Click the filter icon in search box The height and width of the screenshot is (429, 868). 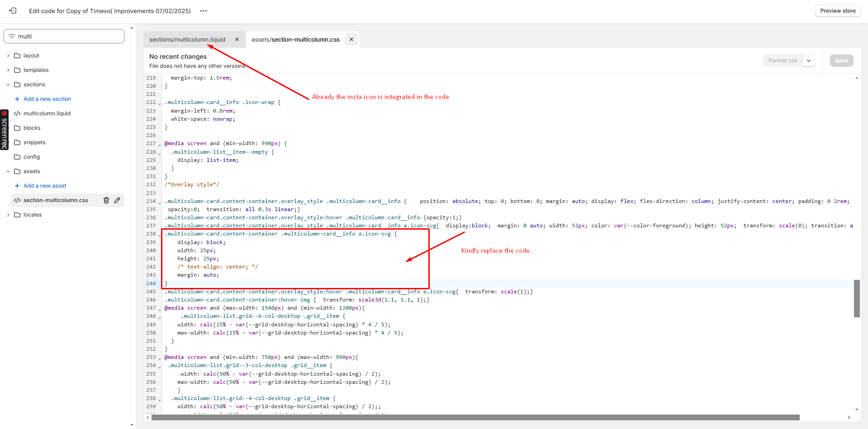12,36
